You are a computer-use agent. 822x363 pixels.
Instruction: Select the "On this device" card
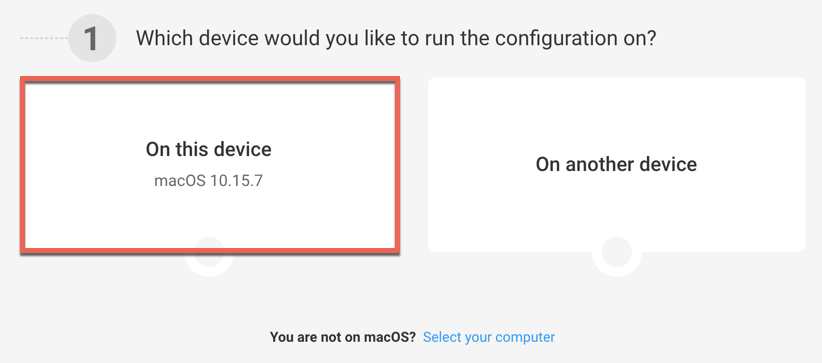click(210, 164)
